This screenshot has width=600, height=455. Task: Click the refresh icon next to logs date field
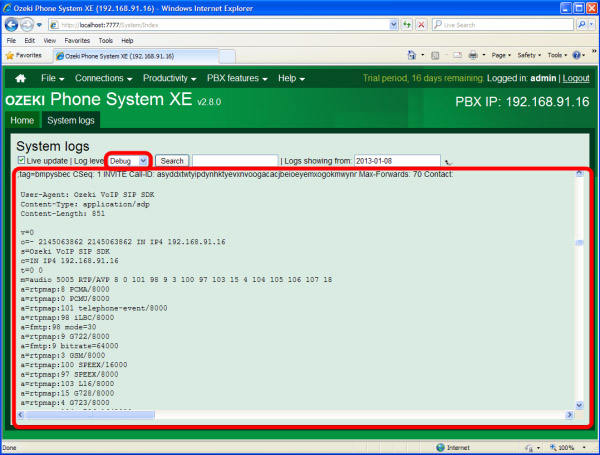coord(448,162)
